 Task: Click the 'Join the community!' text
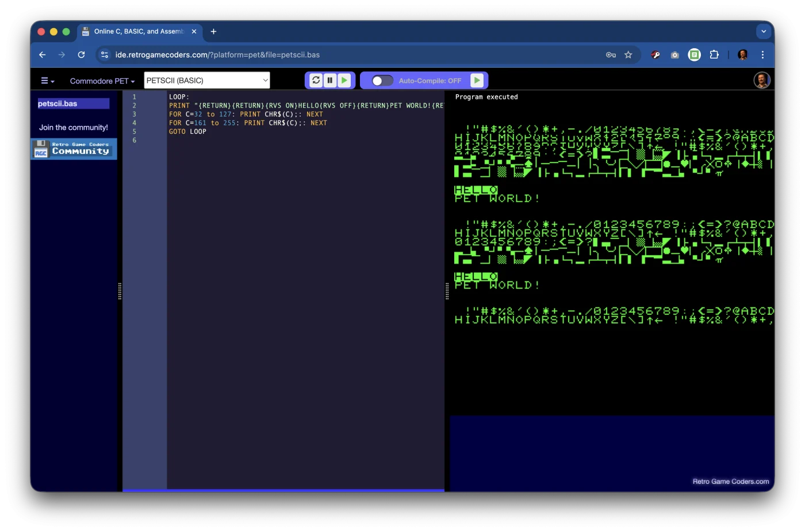[74, 128]
